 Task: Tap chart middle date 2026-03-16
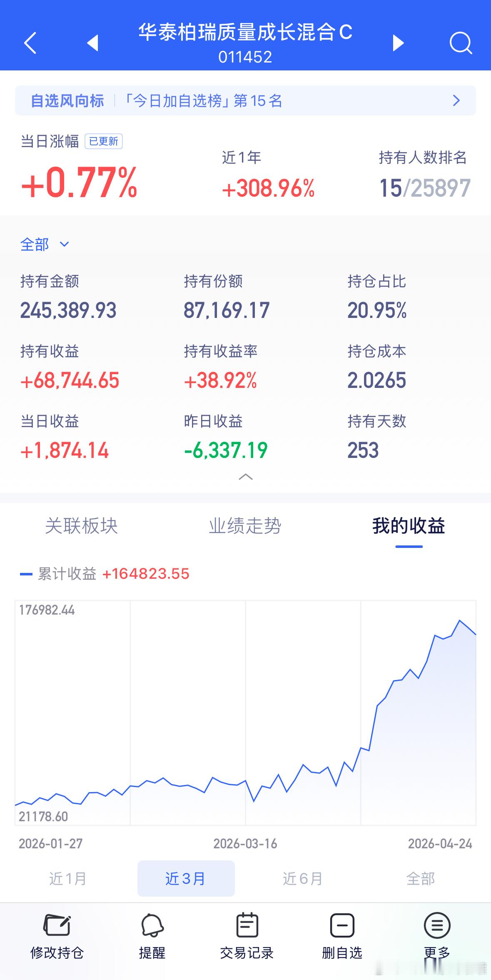(x=245, y=844)
